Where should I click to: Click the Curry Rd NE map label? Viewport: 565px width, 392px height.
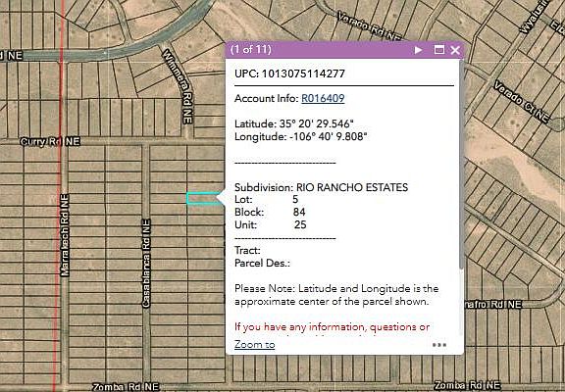pos(50,142)
